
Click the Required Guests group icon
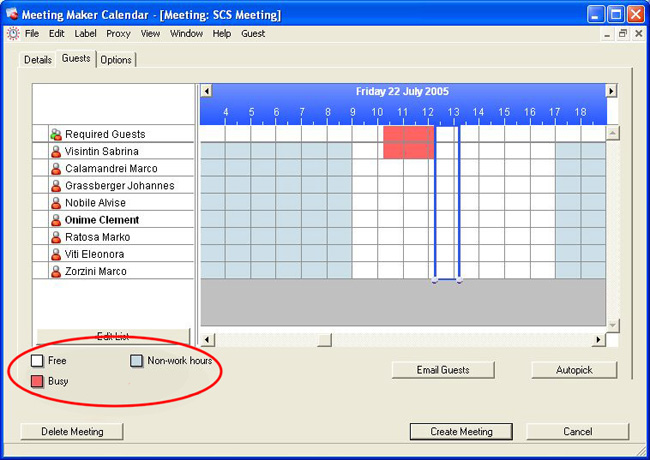point(56,134)
